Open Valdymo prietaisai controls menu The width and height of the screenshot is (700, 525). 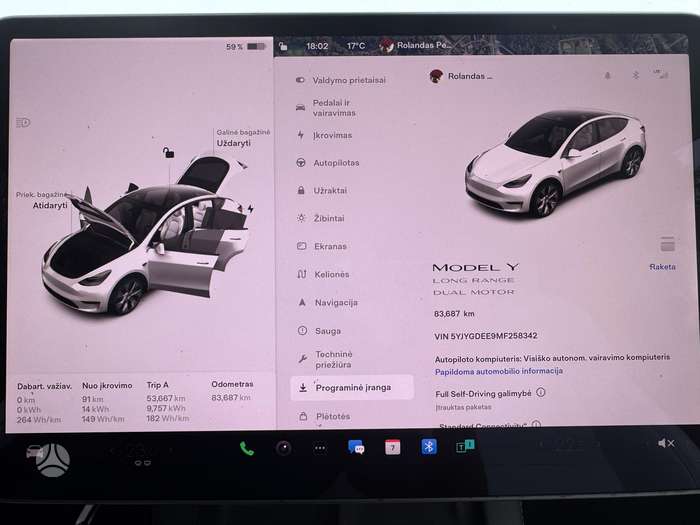coord(341,80)
